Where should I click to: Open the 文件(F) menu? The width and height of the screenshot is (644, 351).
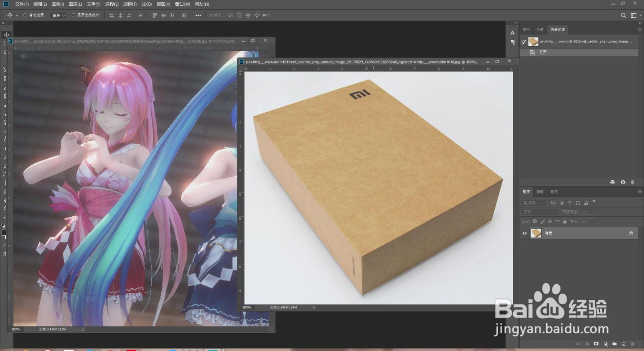22,4
